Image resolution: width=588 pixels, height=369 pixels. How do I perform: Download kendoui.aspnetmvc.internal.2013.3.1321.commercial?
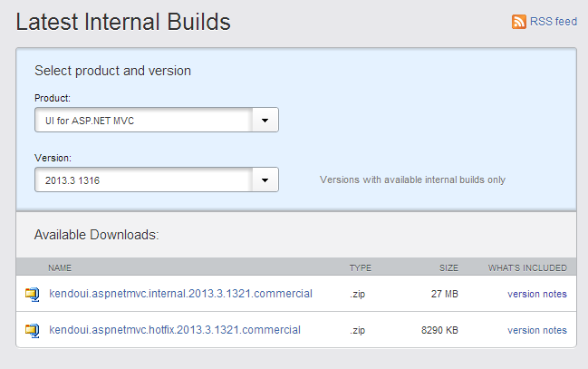180,294
